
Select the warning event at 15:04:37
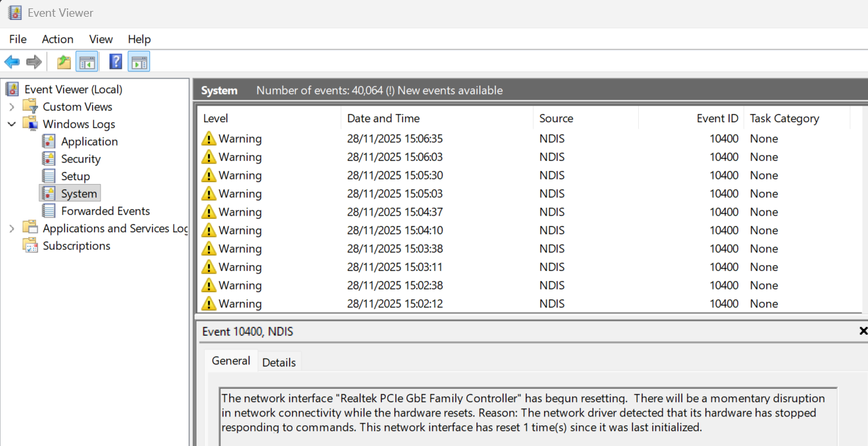(x=394, y=212)
